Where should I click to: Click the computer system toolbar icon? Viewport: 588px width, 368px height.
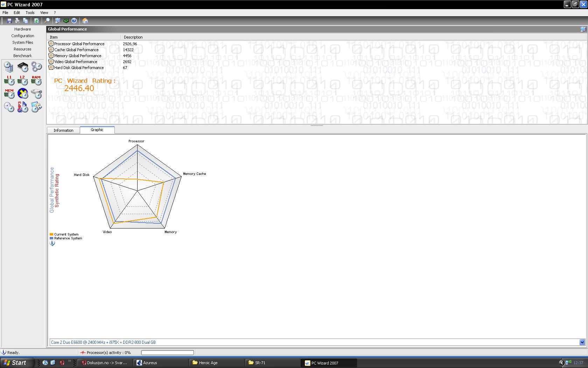tap(58, 21)
